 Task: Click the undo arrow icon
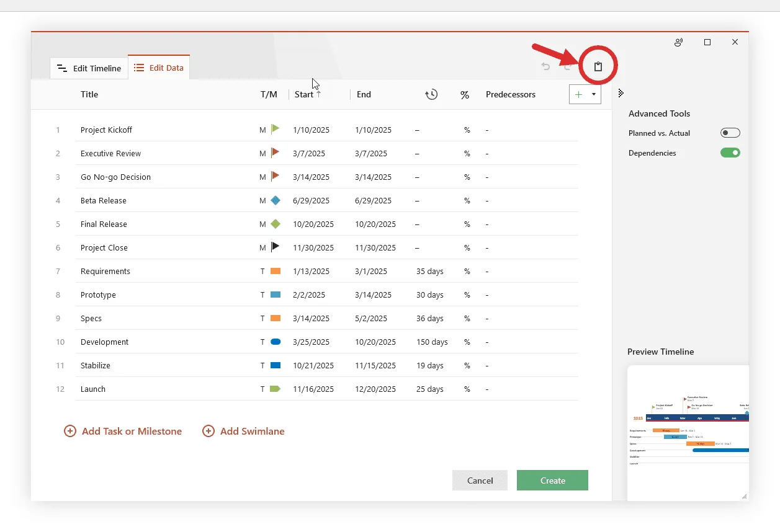[546, 66]
